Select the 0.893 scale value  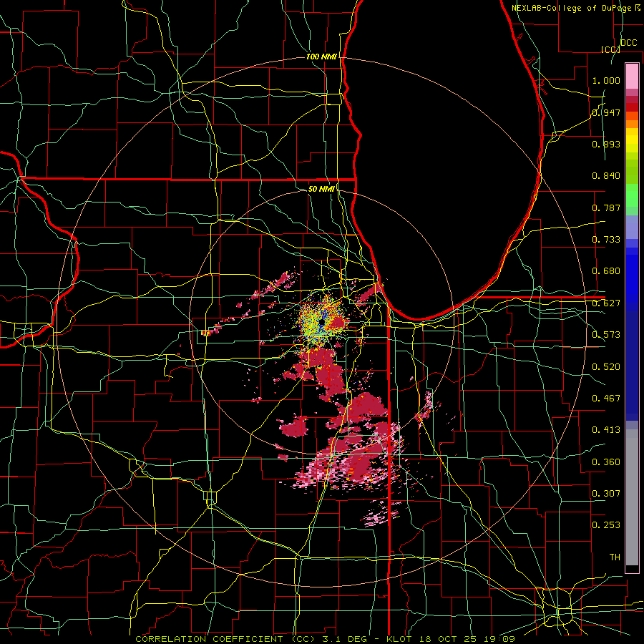coord(606,144)
